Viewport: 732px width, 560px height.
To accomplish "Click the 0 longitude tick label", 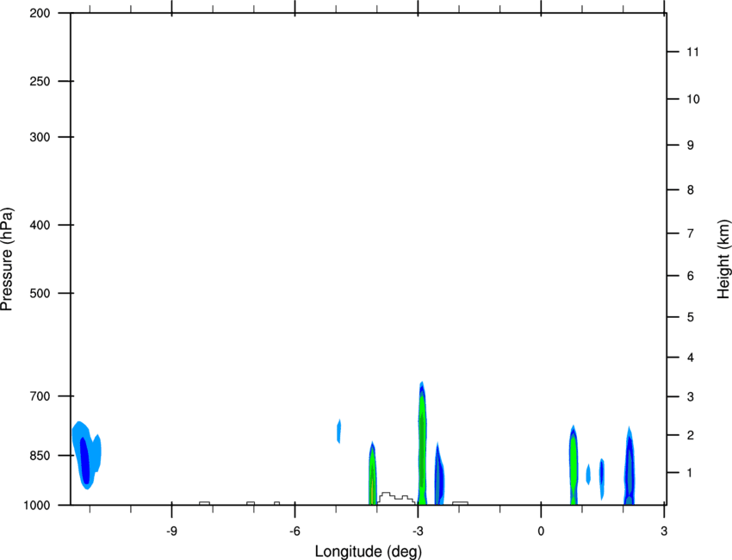I will (541, 532).
